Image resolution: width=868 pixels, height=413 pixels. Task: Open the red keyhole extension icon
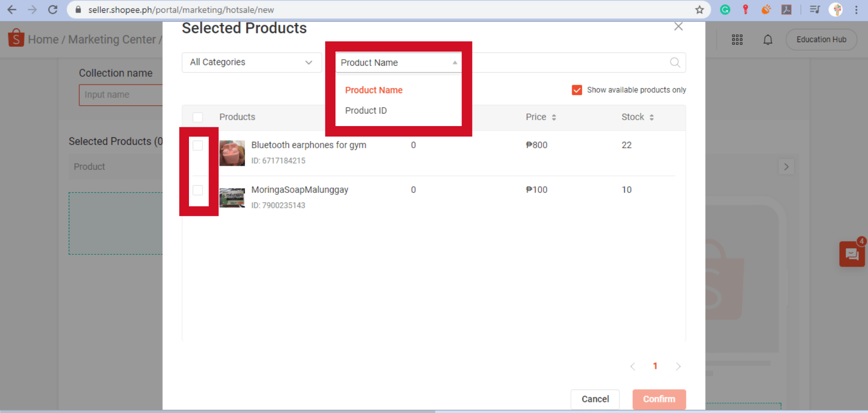[x=745, y=9]
